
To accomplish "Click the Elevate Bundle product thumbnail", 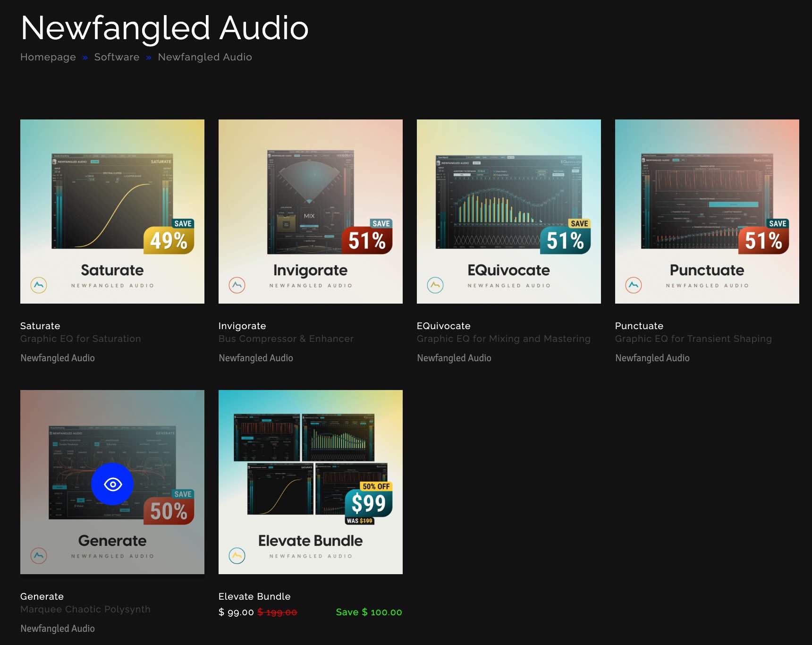I will point(311,482).
